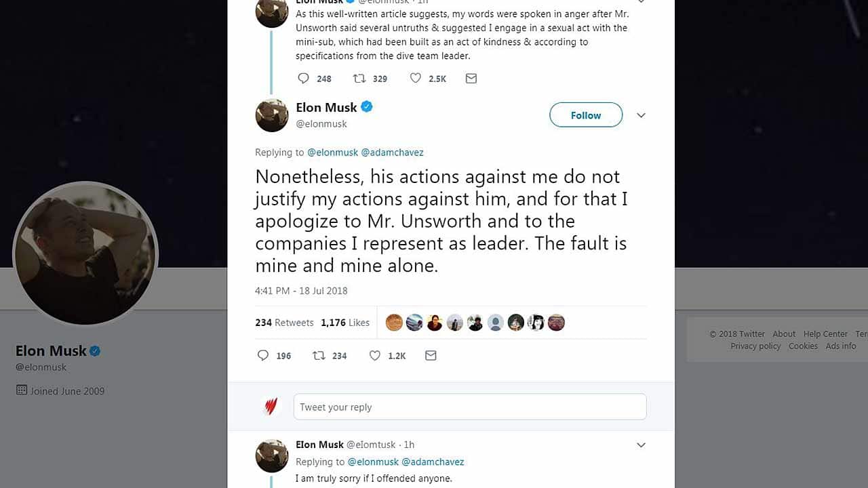Like the apology tweet
This screenshot has width=868, height=488.
pos(374,355)
